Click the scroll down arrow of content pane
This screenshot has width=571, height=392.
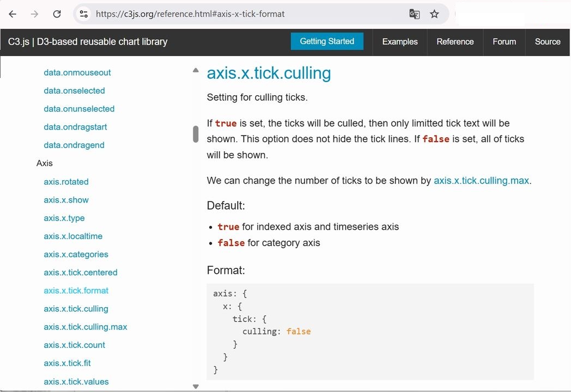click(x=196, y=387)
